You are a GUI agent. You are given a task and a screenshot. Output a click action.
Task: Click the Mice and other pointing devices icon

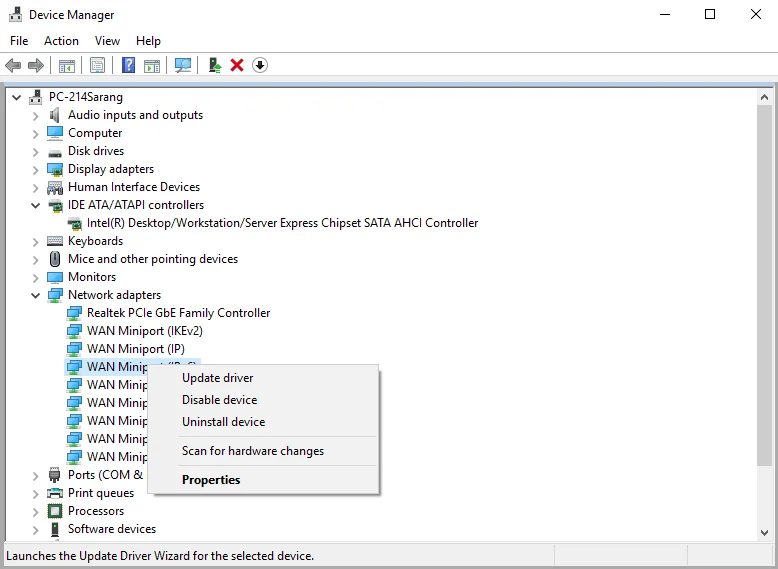[x=55, y=259]
